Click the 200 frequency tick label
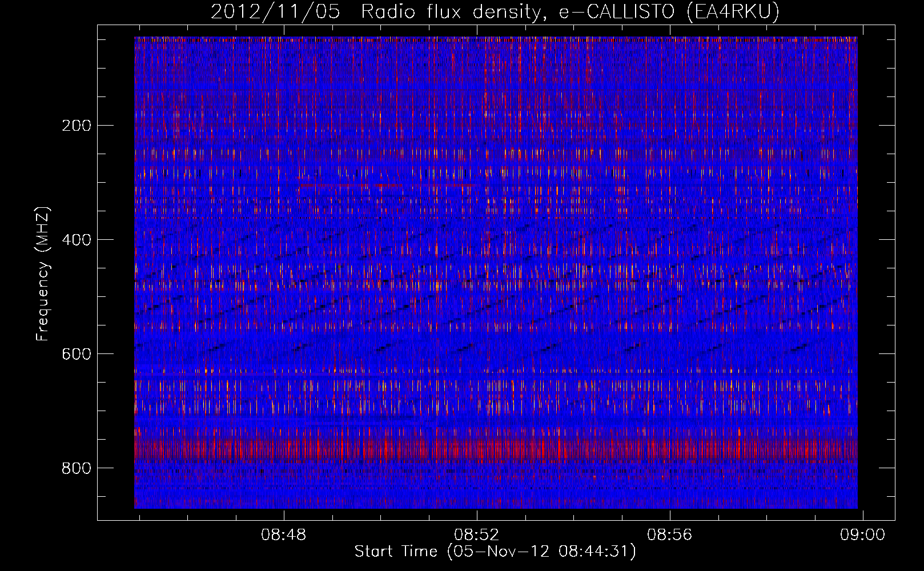The image size is (924, 571). pos(76,126)
